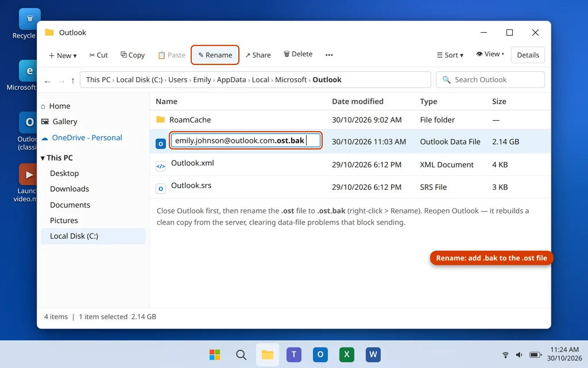This screenshot has width=588, height=368.
Task: Click Local in the address breadcrumb
Action: tap(261, 79)
